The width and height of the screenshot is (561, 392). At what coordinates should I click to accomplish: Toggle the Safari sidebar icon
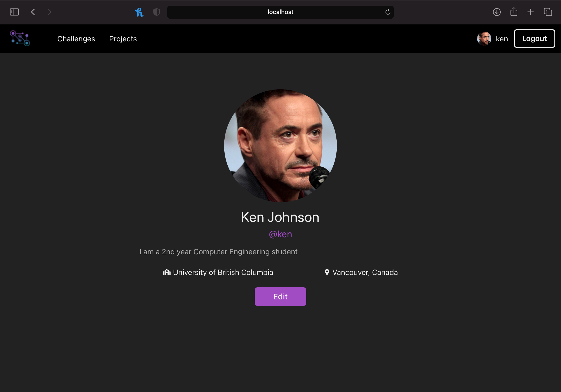coord(14,12)
